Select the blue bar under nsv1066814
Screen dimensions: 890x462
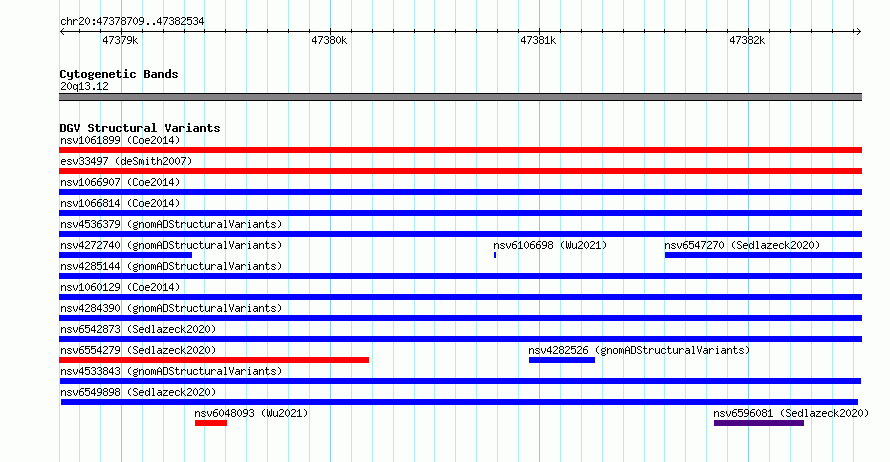pyautogui.click(x=460, y=213)
